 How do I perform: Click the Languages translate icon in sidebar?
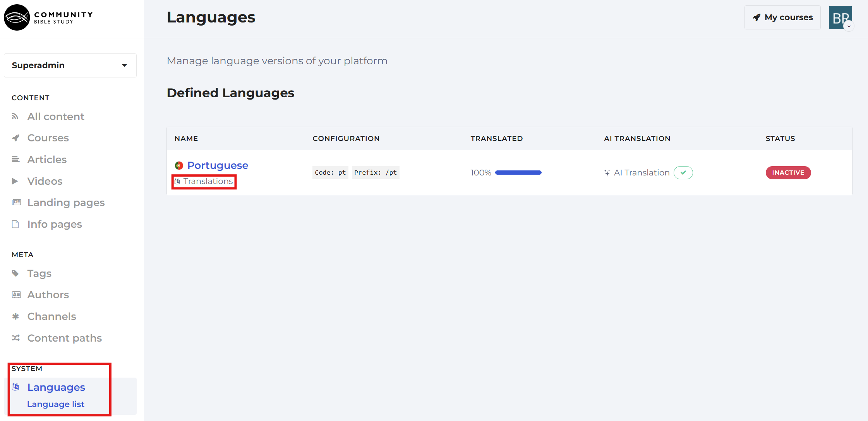(x=15, y=387)
